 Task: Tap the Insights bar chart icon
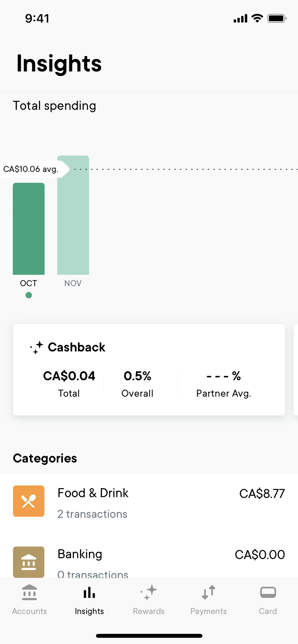pos(89,593)
